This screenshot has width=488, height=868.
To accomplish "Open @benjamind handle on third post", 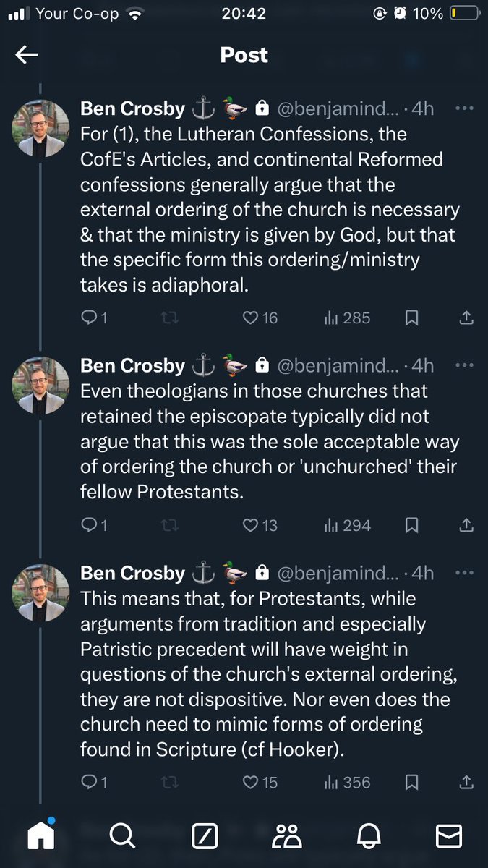I will [337, 574].
